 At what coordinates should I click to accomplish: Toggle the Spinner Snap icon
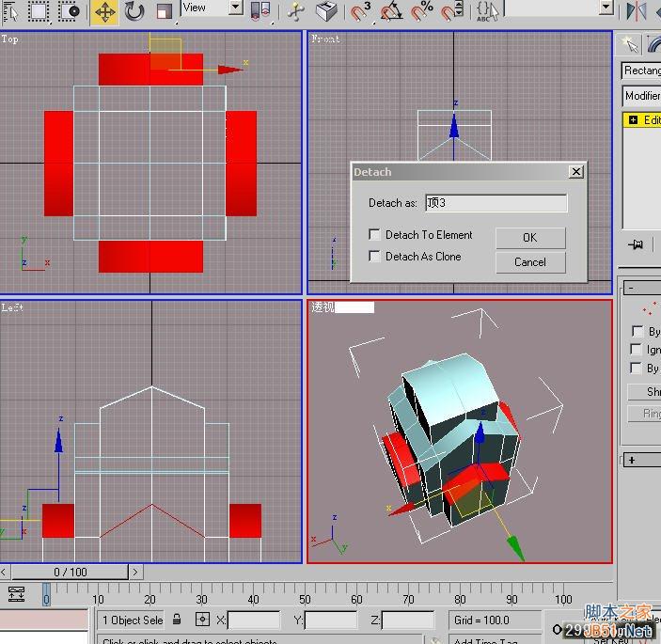(x=452, y=11)
